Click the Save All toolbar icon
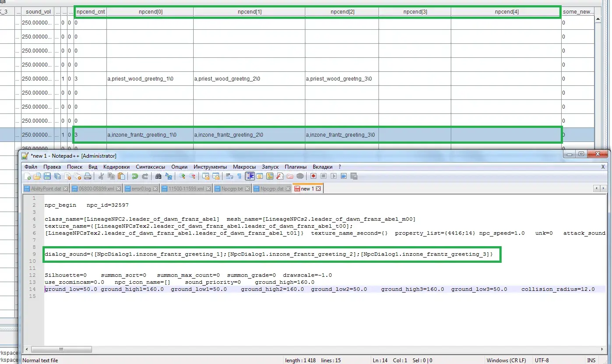 [x=57, y=176]
